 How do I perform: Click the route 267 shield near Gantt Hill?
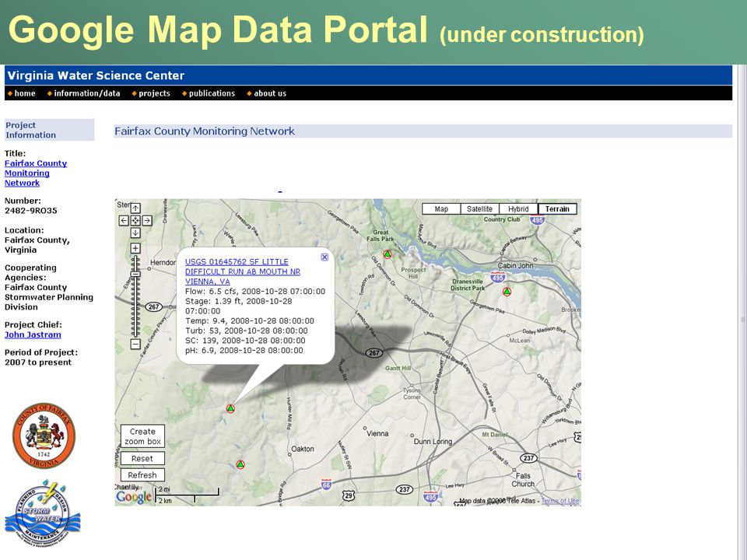pyautogui.click(x=374, y=353)
